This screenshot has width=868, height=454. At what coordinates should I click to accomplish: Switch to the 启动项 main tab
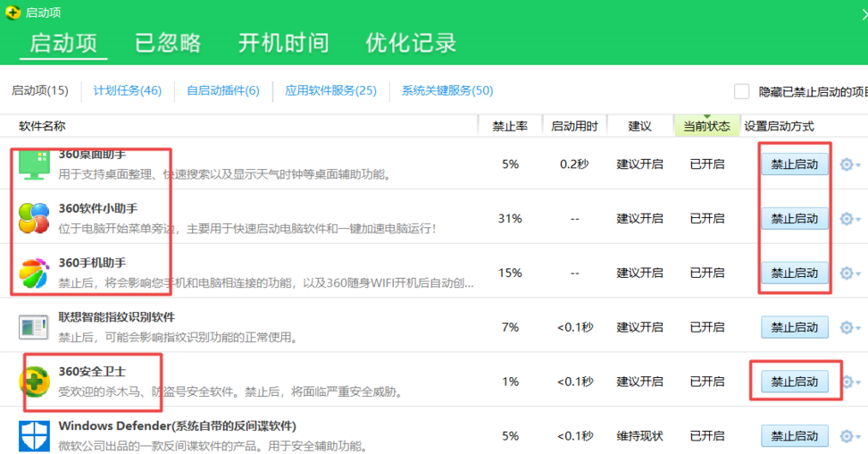point(63,43)
